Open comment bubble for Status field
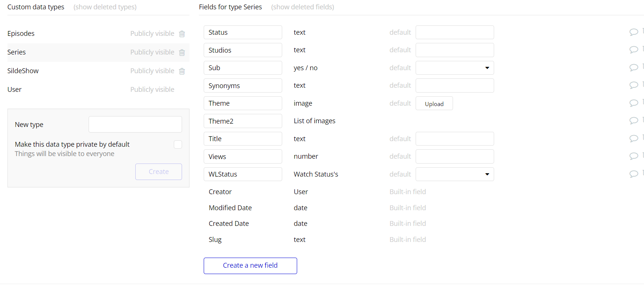Screen dimensions: 644x286 click(634, 32)
